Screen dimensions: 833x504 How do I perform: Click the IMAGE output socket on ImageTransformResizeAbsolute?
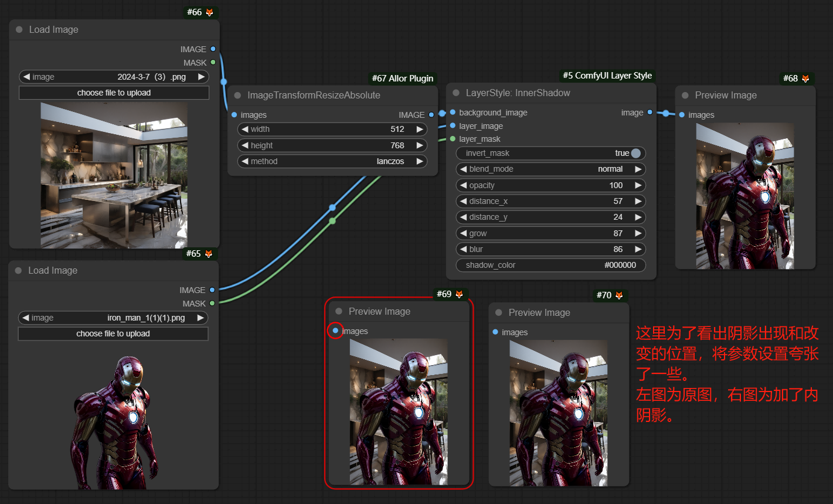tap(431, 115)
